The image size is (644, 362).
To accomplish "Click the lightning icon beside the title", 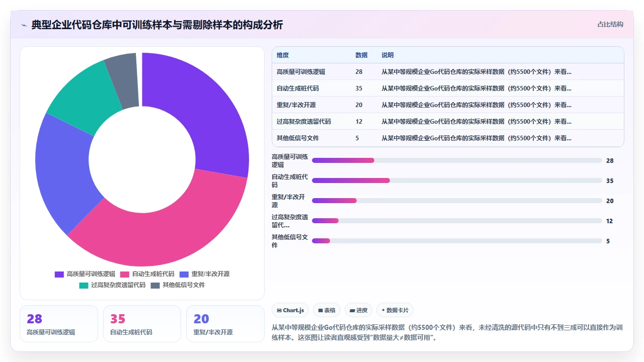I will click(24, 25).
